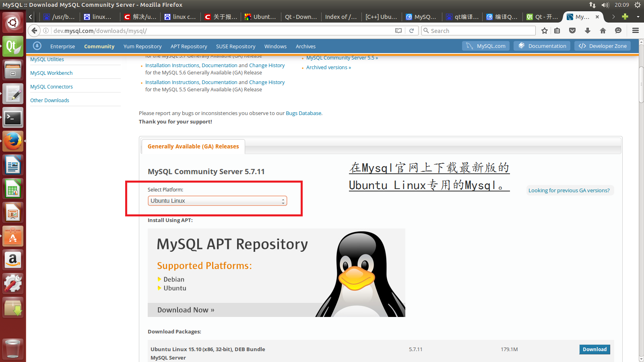The image size is (644, 362).
Task: Open Developer Zone button
Action: [603, 46]
